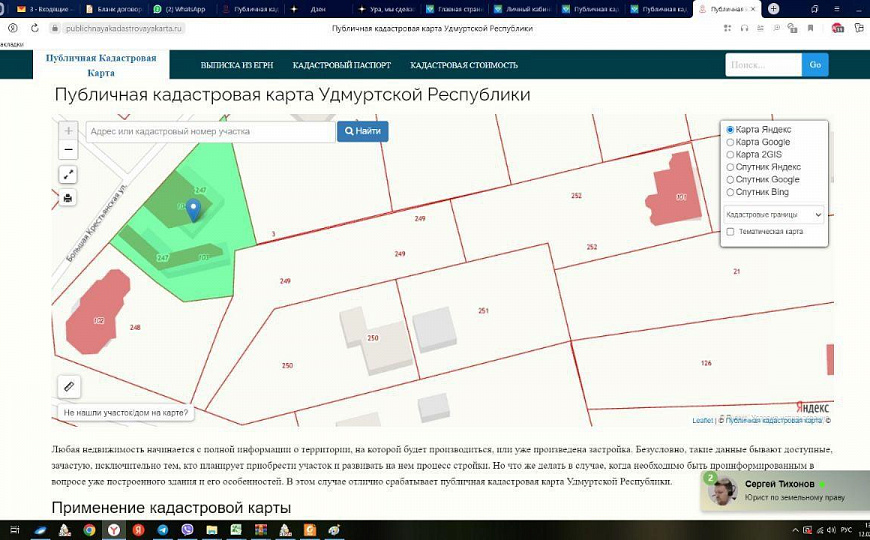Change РУС keyboard language in tray

point(847,530)
